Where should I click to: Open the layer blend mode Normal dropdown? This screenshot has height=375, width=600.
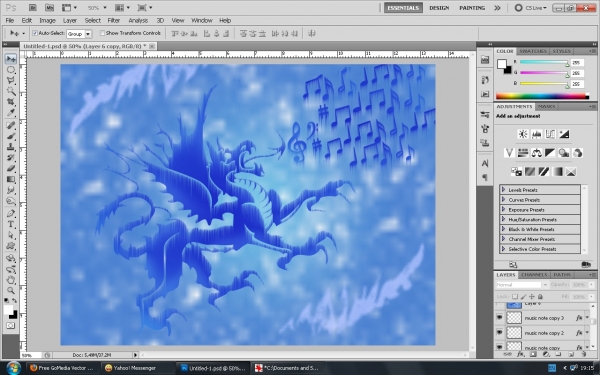pos(522,285)
